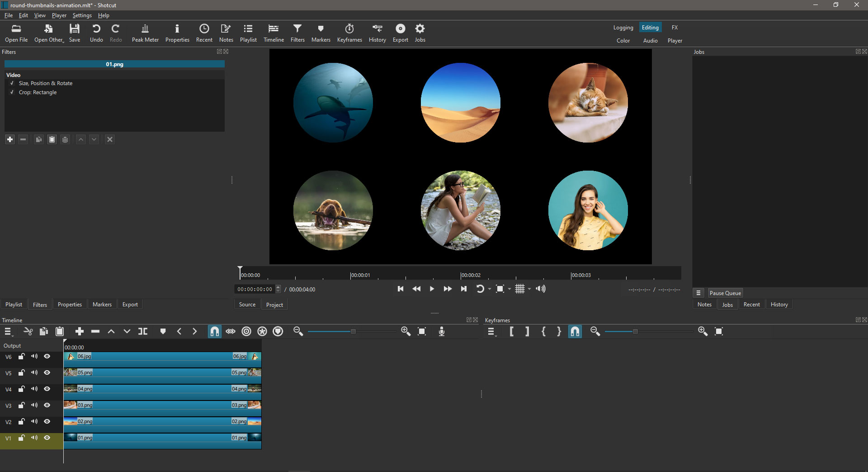
Task: Expand the grid options dropdown arrow
Action: point(529,289)
